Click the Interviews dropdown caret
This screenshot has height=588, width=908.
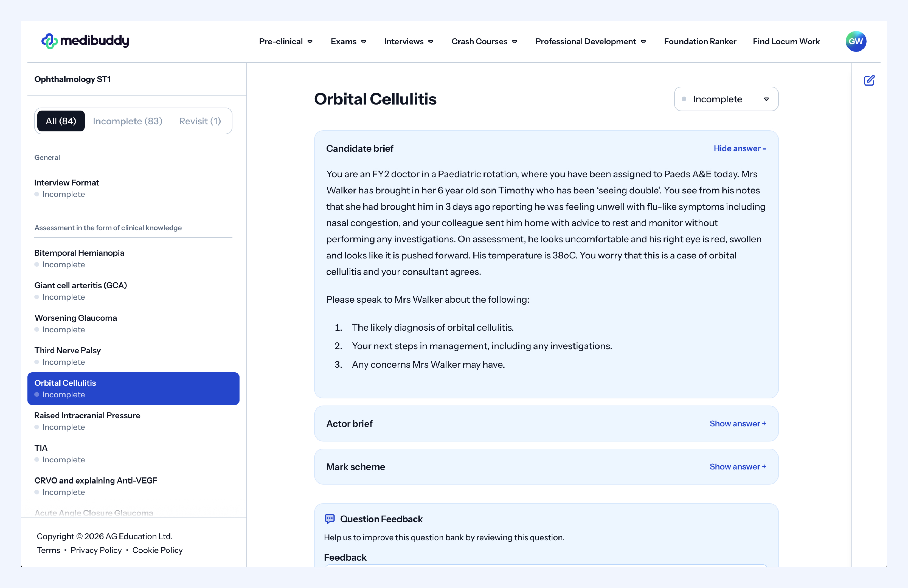(431, 42)
